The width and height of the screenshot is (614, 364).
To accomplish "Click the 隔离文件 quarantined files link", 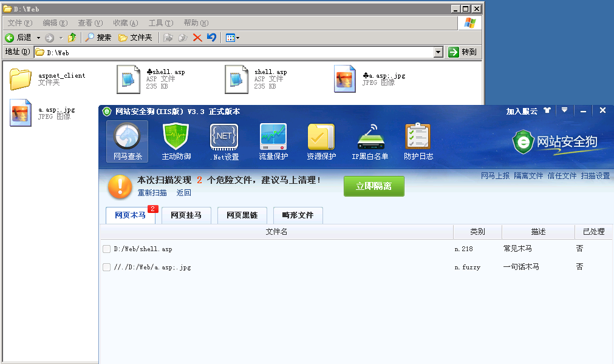I will click(528, 176).
